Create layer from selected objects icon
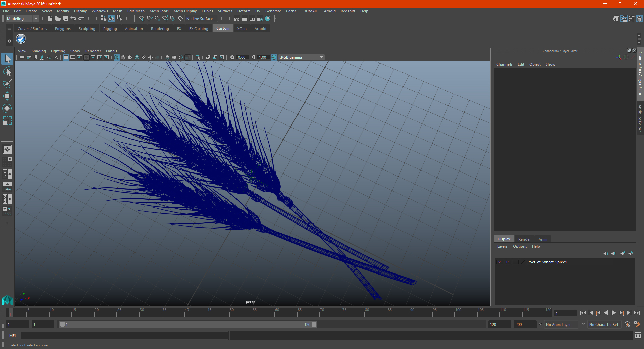This screenshot has width=644, height=349. pos(631,253)
